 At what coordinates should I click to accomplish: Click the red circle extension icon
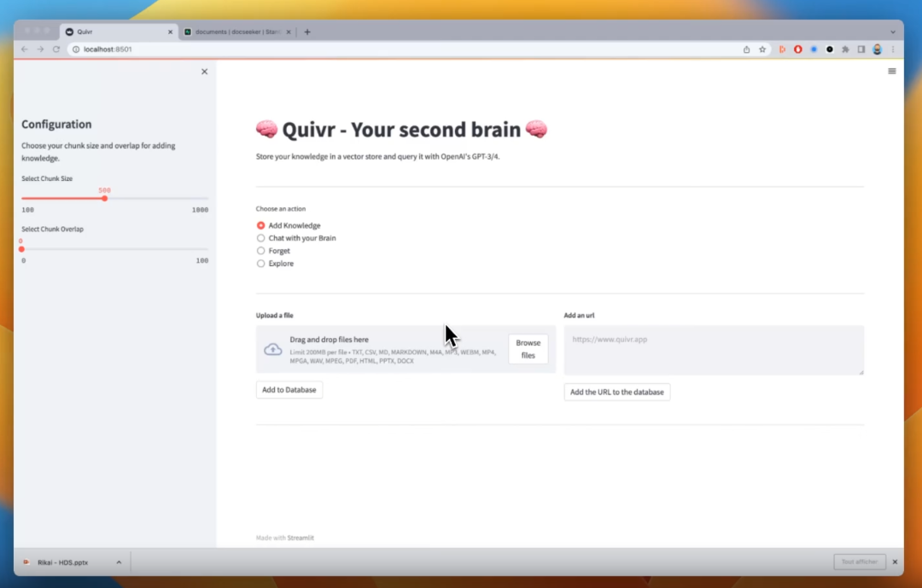point(798,49)
